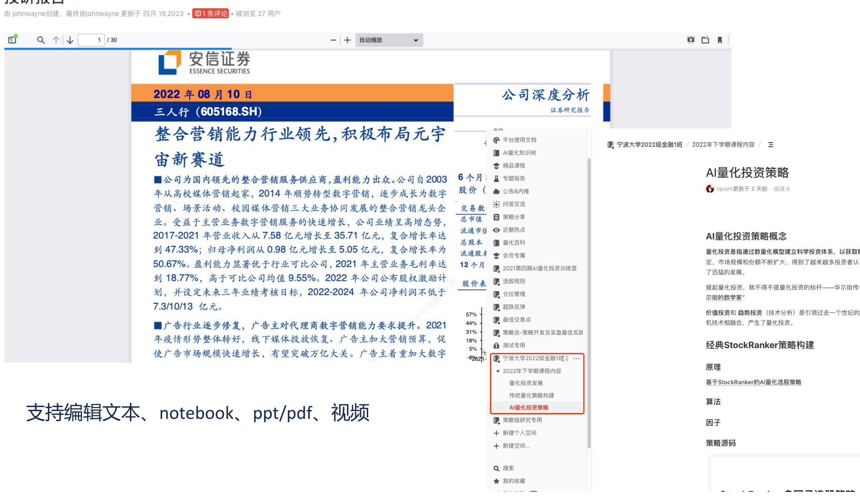Select 量化投资发展 in the sidebar

click(x=526, y=383)
